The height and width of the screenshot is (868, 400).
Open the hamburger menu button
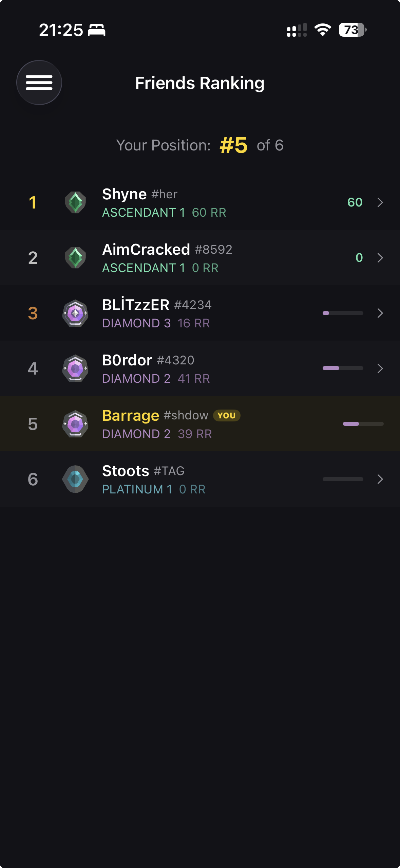tap(39, 83)
